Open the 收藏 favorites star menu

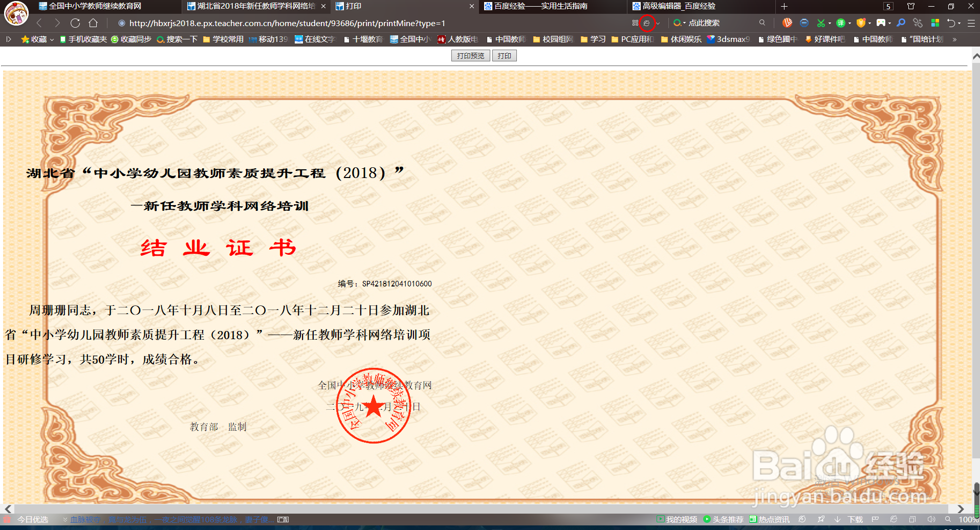point(37,39)
